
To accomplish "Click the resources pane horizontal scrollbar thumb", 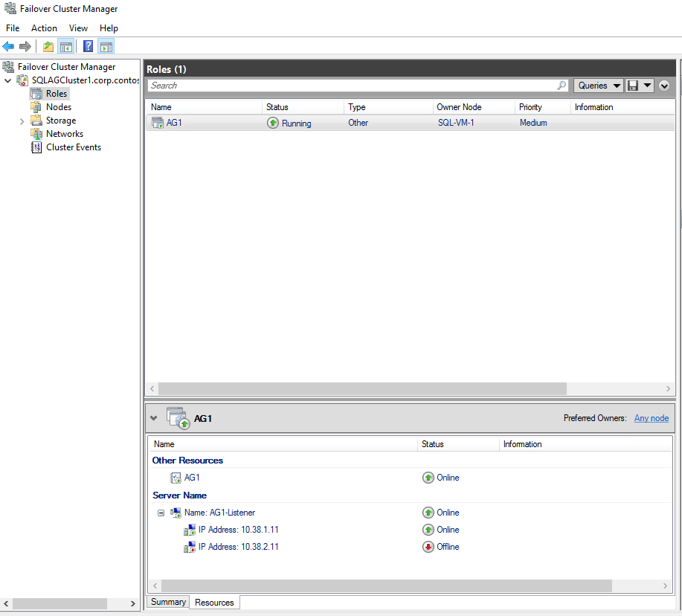I will (x=386, y=585).
